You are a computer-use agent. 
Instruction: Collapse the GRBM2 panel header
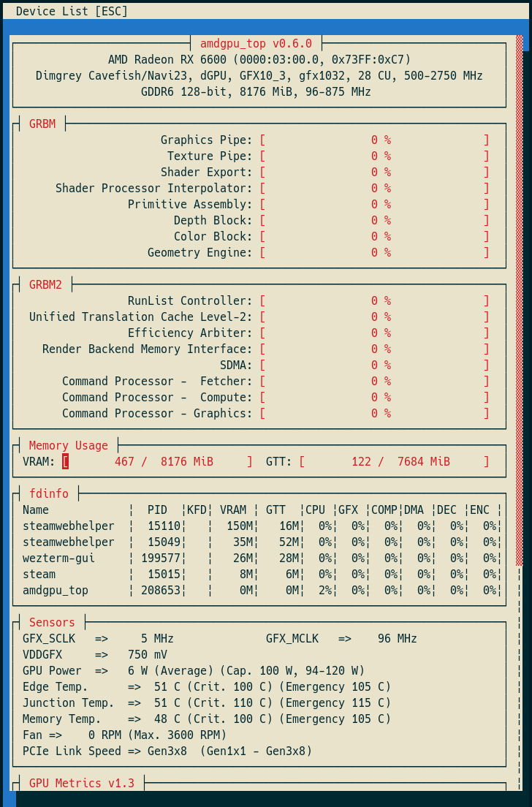tap(45, 285)
